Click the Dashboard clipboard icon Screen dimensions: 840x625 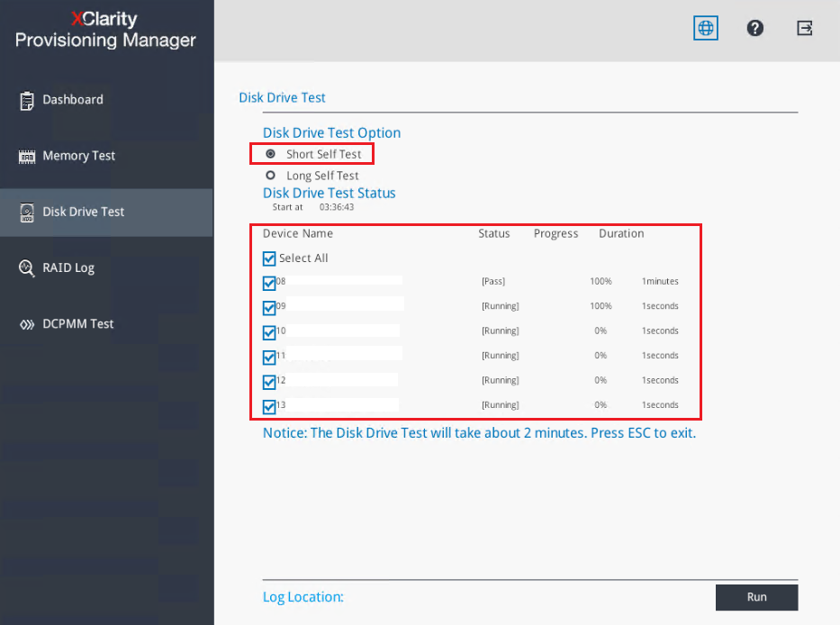pos(27,100)
